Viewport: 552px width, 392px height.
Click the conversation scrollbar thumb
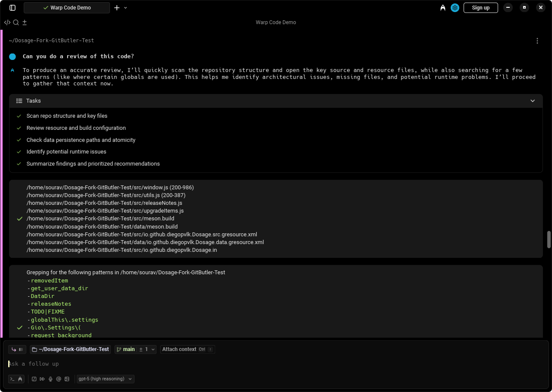(549, 240)
